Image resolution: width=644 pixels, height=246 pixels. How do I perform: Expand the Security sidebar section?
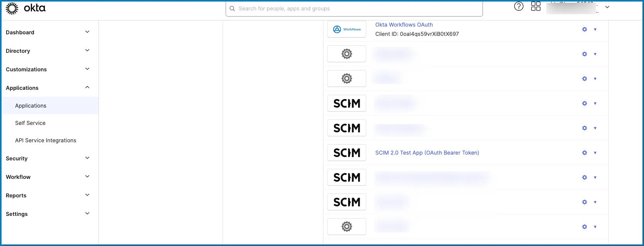coord(87,158)
